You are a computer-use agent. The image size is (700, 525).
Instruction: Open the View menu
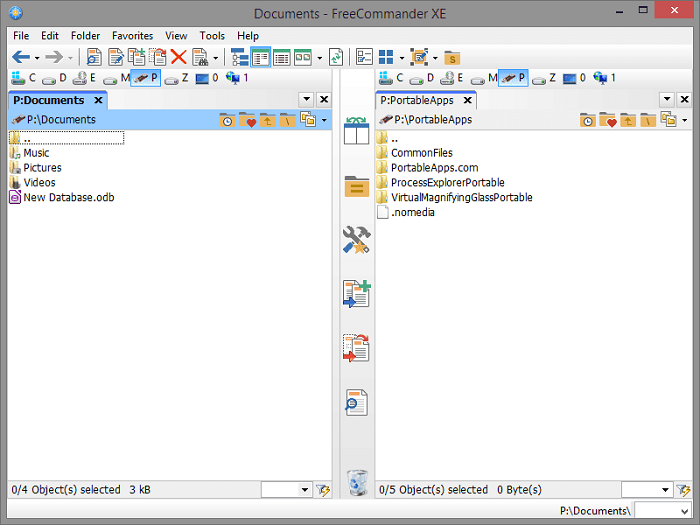[x=176, y=36]
